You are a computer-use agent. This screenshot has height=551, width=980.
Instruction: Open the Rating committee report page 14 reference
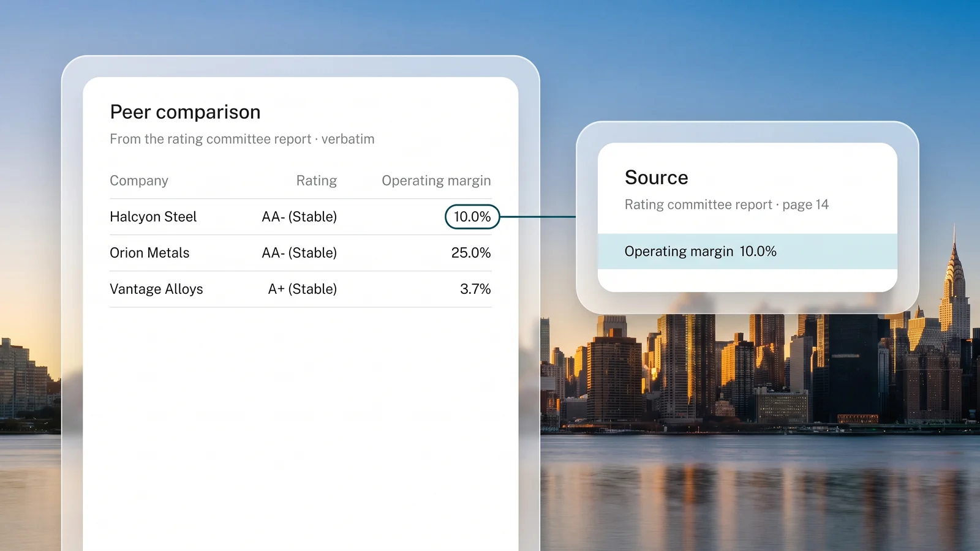(726, 204)
